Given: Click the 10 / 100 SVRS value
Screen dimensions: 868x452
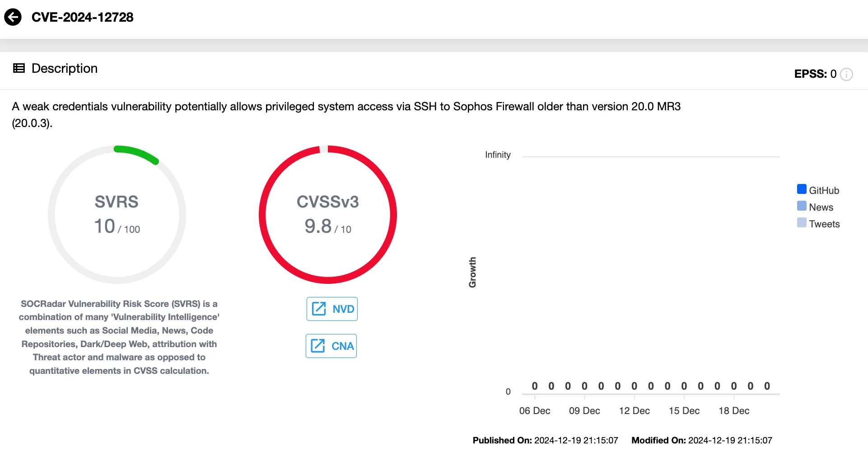Looking at the screenshot, I should click(117, 226).
